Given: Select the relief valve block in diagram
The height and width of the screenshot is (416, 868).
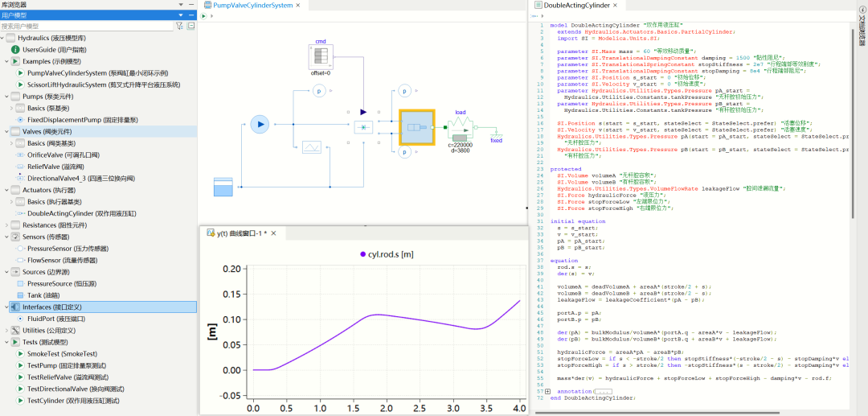Looking at the screenshot, I should [x=312, y=146].
